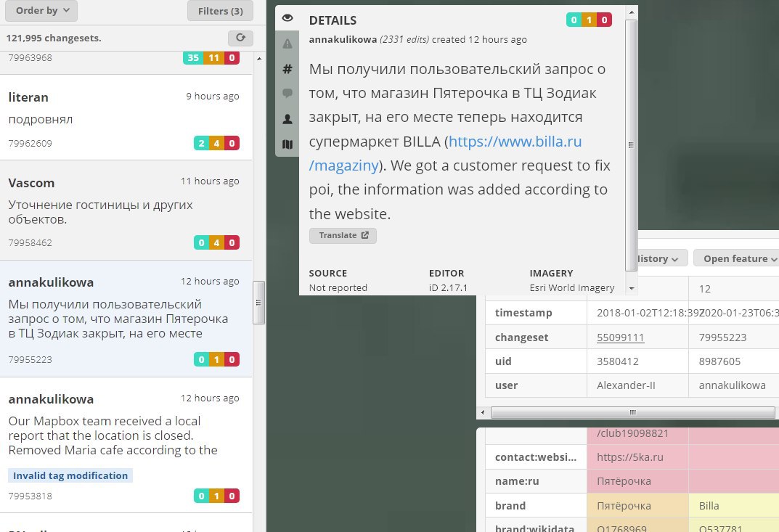
Task: Click brand value Billa
Action: 709,506
